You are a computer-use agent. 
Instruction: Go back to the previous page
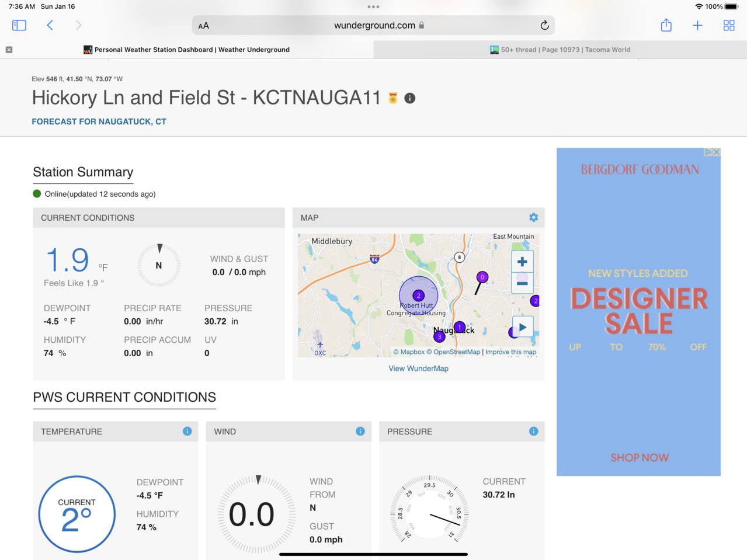click(50, 25)
